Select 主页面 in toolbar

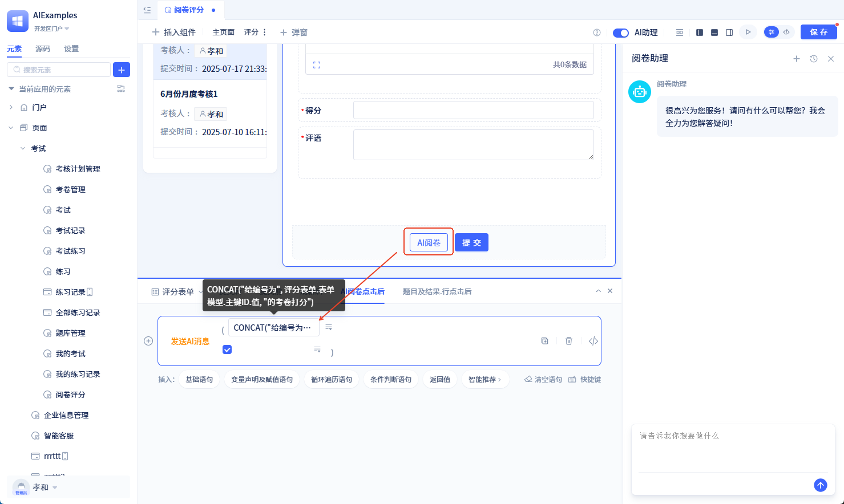[x=223, y=32]
